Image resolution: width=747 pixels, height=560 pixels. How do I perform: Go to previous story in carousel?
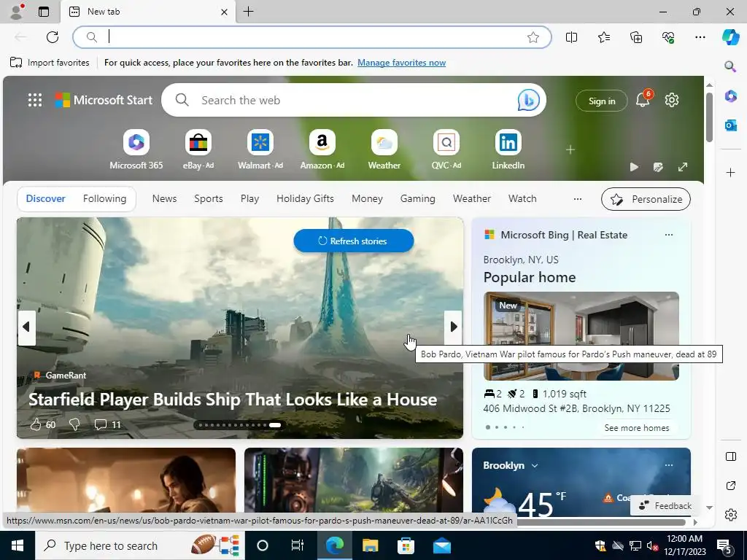(x=26, y=327)
